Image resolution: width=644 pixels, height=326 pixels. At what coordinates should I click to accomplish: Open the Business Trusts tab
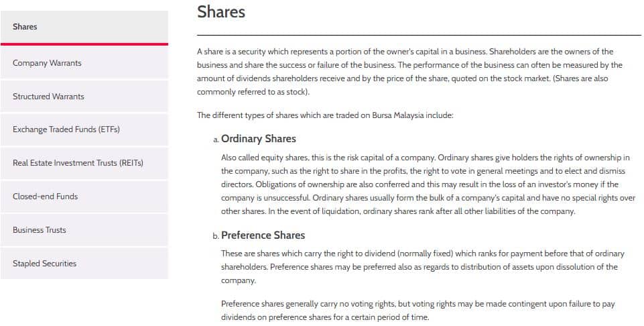point(84,230)
